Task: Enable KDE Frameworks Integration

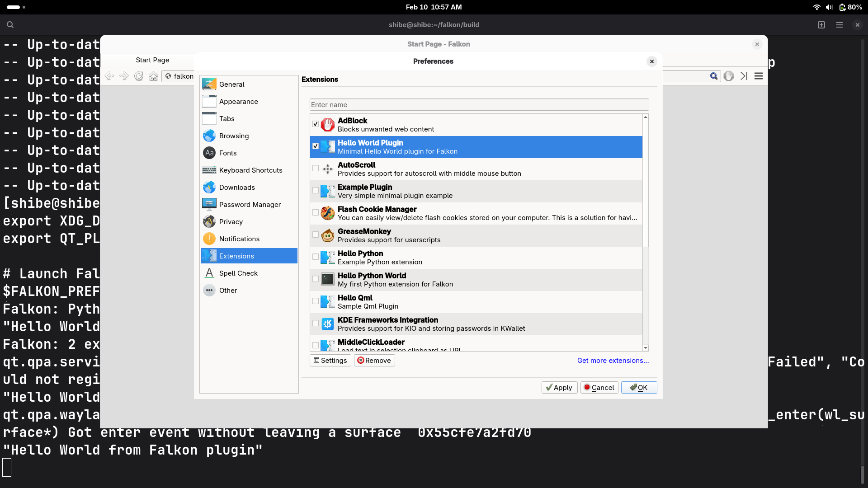Action: pos(315,324)
